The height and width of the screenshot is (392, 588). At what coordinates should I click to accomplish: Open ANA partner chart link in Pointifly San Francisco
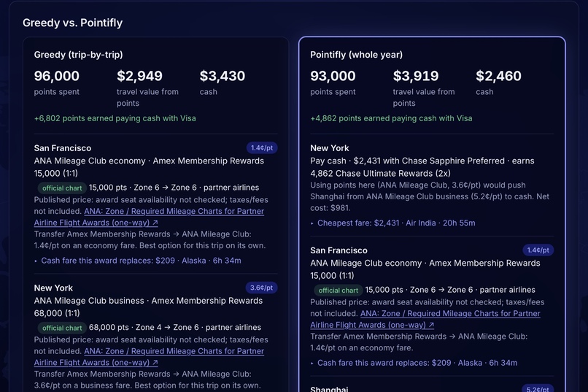[425, 319]
